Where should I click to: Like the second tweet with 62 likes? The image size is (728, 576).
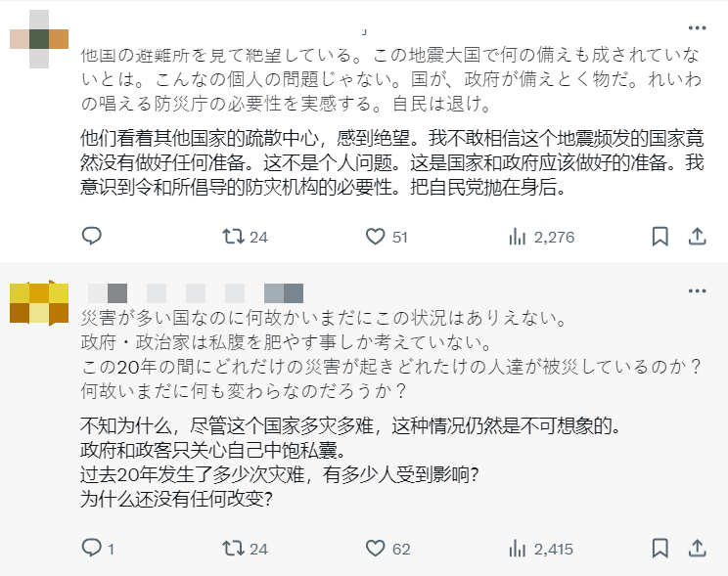375,549
